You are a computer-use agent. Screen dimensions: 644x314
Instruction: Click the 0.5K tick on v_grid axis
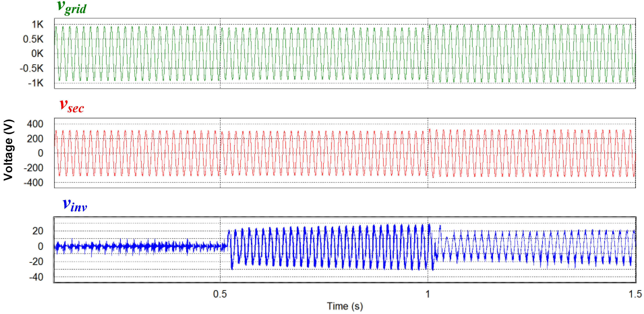(33, 39)
